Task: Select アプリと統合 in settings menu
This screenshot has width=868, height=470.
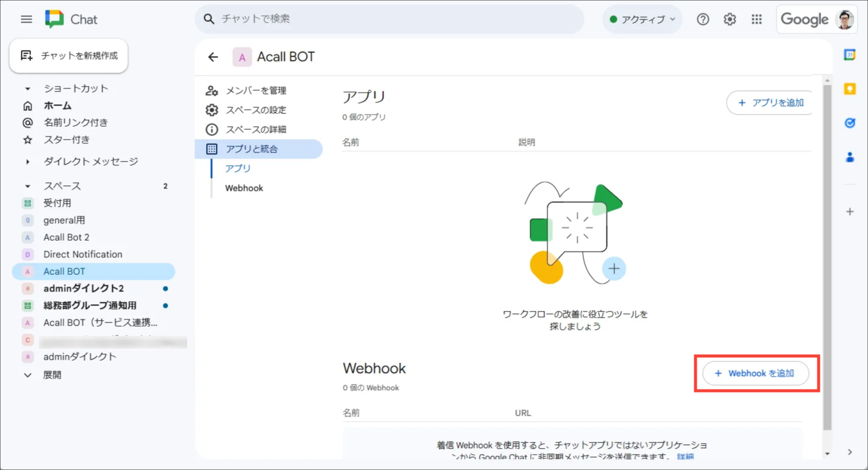Action: coord(258,149)
